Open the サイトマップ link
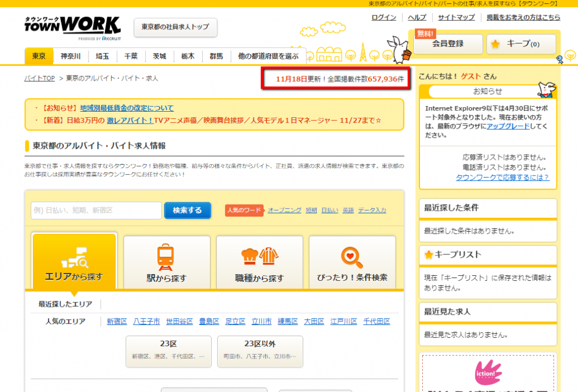Image resolution: width=578 pixels, height=392 pixels. click(x=456, y=17)
